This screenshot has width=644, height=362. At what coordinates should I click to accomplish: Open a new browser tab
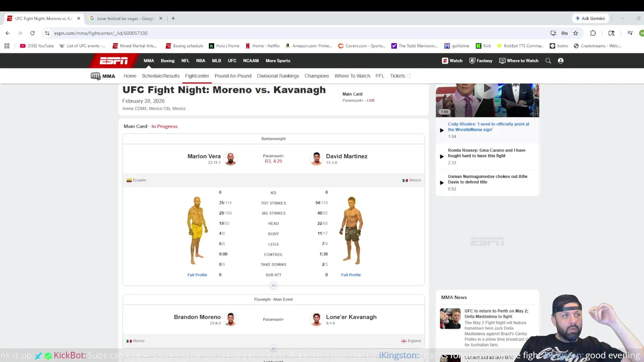(x=173, y=19)
